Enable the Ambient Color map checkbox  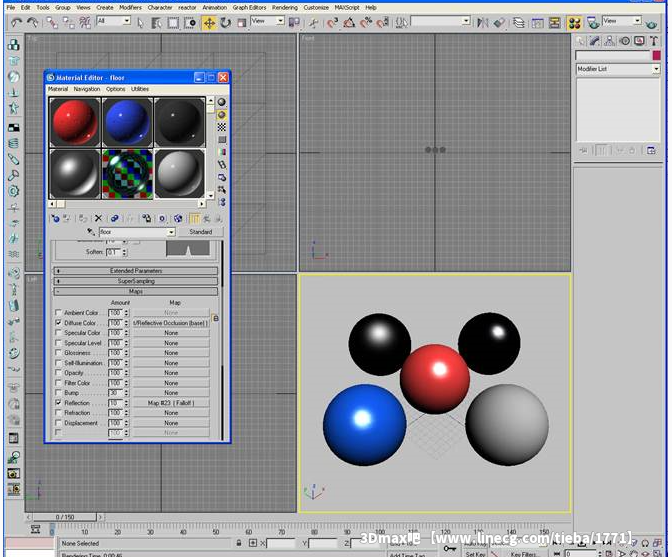(59, 313)
